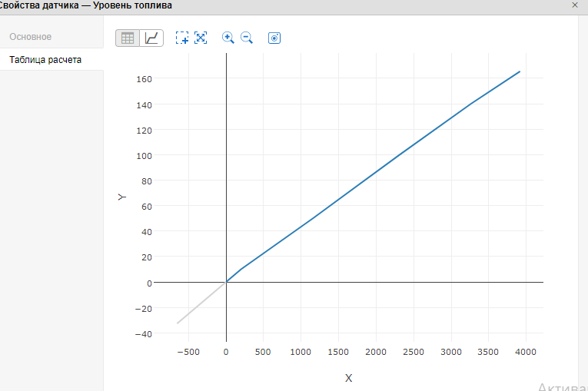
Task: Close the sensor properties dialog
Action: point(575,5)
